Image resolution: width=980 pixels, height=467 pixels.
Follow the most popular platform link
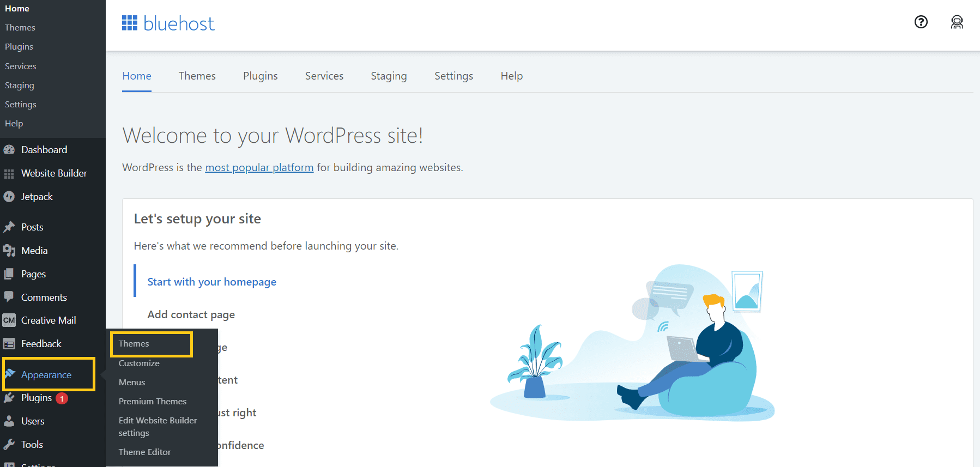[x=259, y=167]
